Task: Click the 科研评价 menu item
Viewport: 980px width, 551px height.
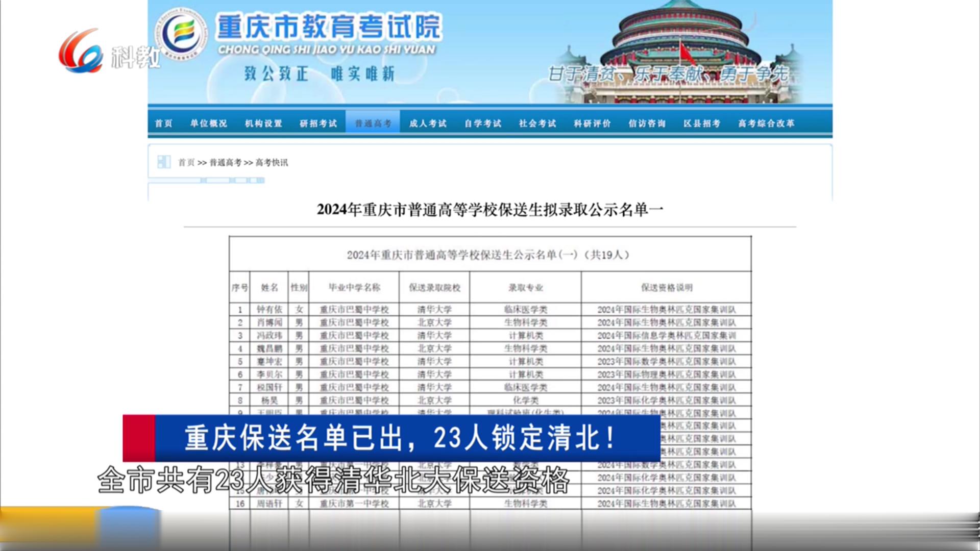Action: pos(592,123)
